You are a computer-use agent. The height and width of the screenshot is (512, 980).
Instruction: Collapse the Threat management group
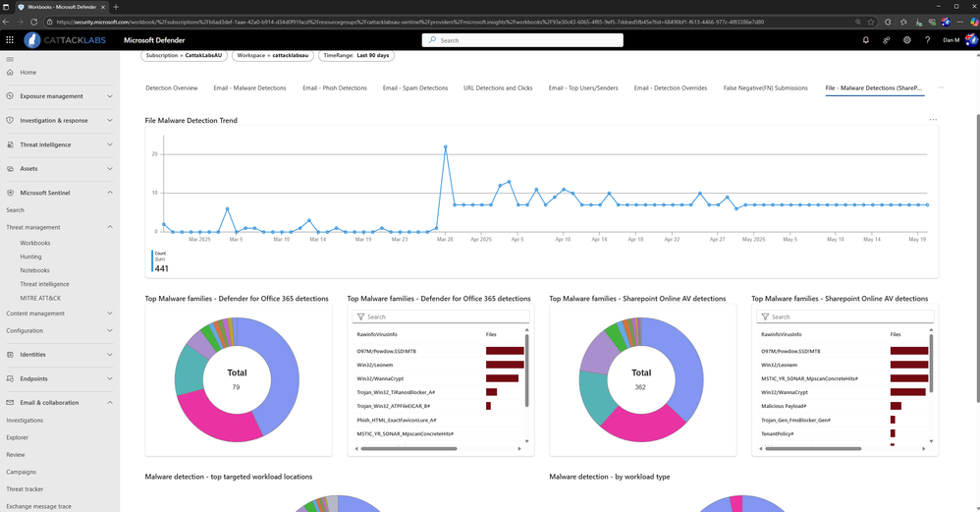tap(110, 228)
